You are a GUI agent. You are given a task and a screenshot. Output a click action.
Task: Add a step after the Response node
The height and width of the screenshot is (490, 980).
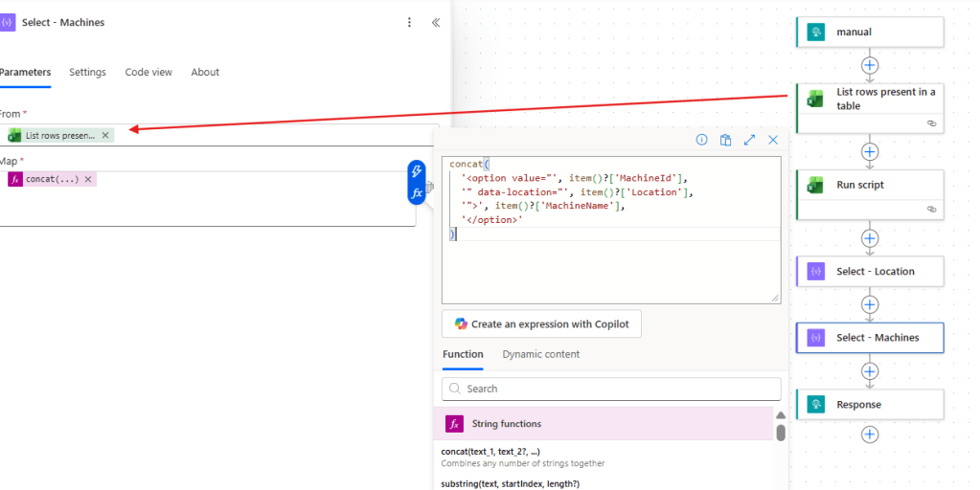(x=870, y=434)
